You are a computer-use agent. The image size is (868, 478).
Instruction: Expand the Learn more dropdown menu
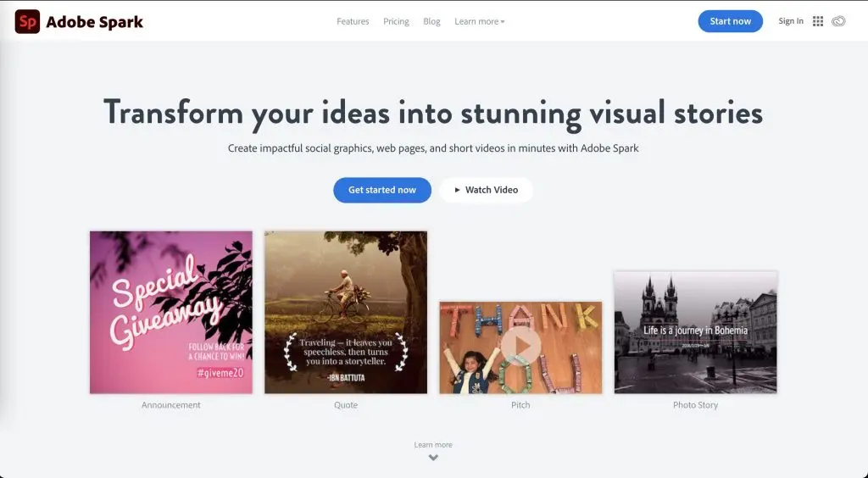point(479,21)
